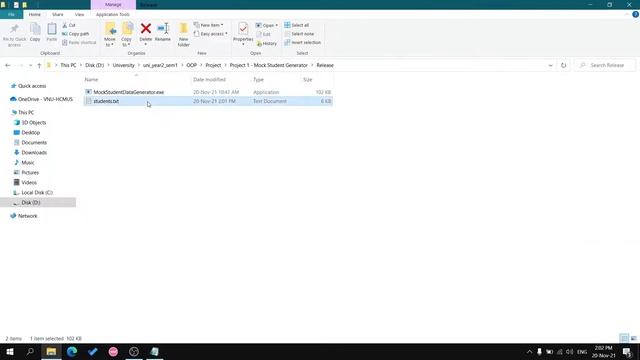Screen dimensions: 640x360
Task: Refresh the current folder
Action: pyautogui.click(x=564, y=65)
